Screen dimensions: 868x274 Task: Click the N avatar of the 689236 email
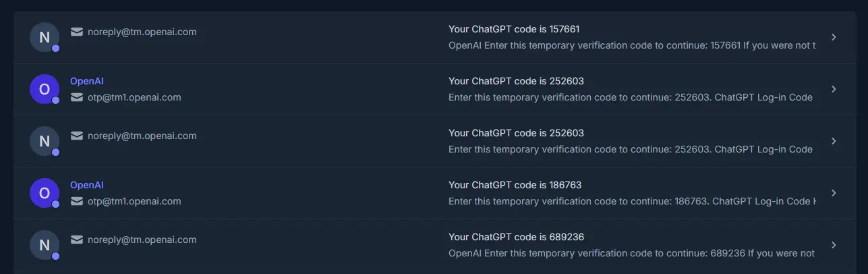pyautogui.click(x=45, y=245)
